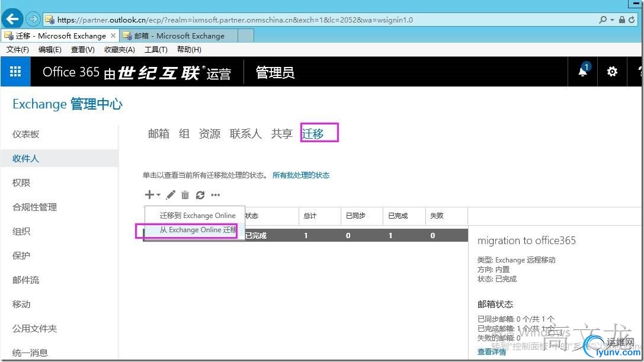Click the 查看详情 link
Image resolution: width=644 pixels, height=362 pixels.
coord(492,352)
